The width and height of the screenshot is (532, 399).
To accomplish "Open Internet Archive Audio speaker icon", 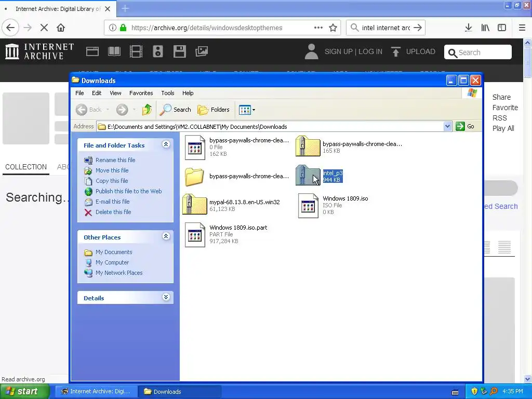I will click(158, 51).
